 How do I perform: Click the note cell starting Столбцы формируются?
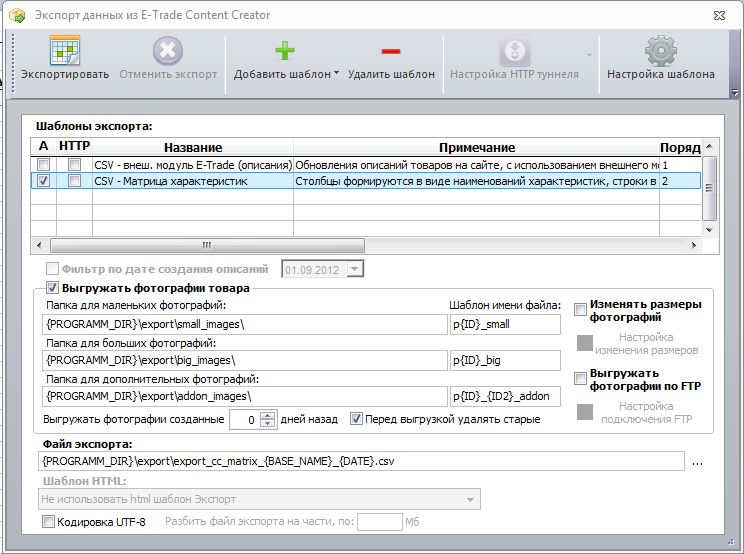click(x=476, y=181)
